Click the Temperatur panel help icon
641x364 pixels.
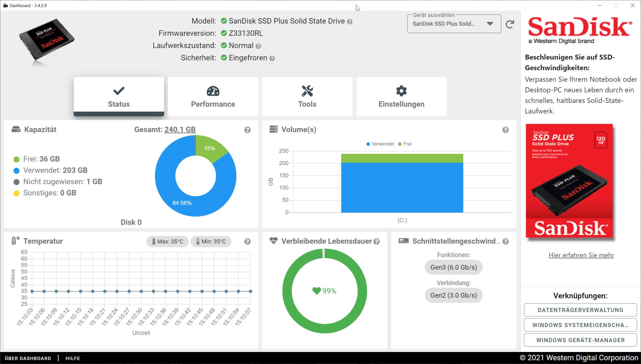tap(247, 242)
